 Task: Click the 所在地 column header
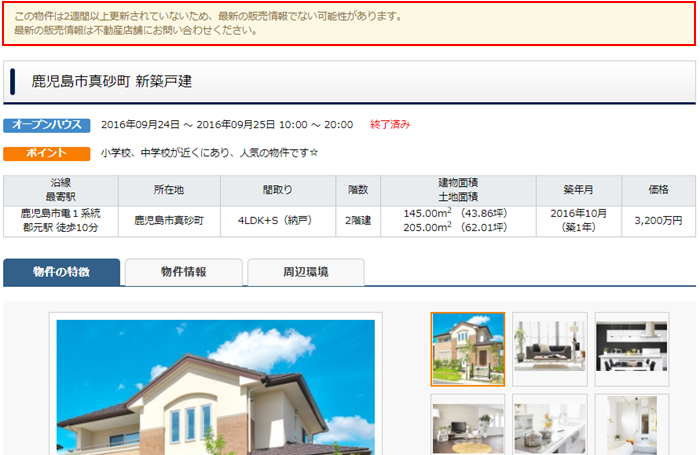point(169,190)
